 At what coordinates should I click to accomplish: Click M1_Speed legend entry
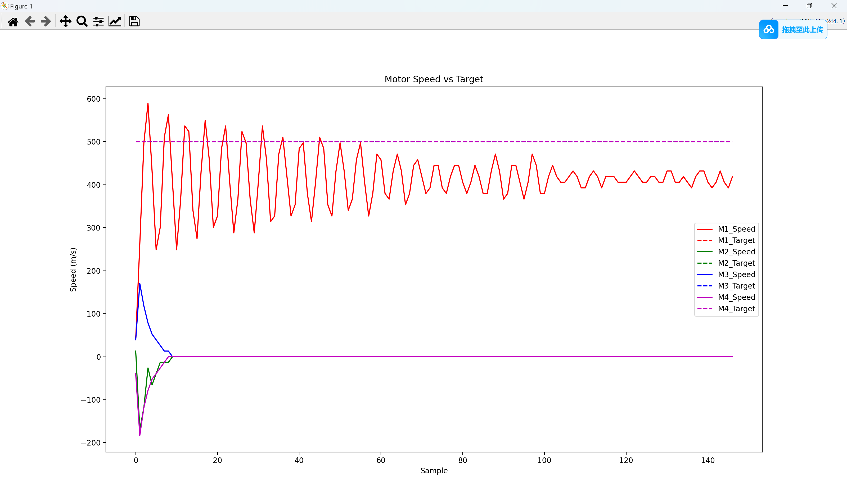(736, 229)
